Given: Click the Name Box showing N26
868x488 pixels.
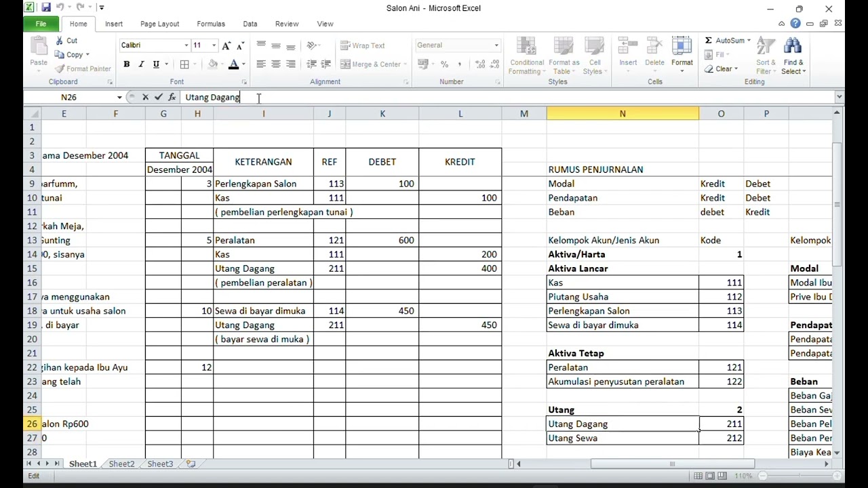Looking at the screenshot, I should [68, 98].
